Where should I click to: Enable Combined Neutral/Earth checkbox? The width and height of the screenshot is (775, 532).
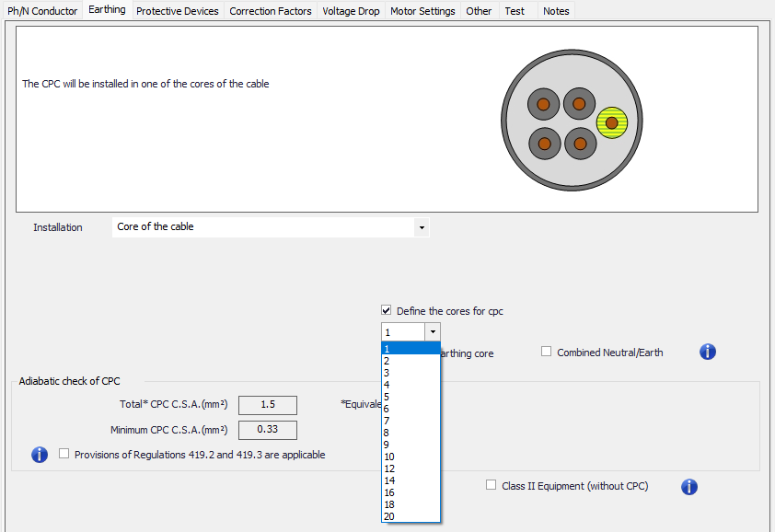547,352
